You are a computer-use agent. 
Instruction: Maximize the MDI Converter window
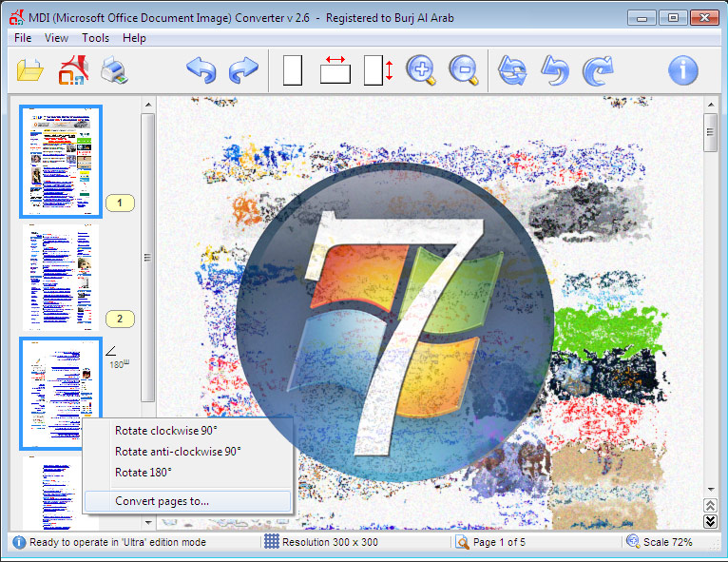pyautogui.click(x=673, y=18)
